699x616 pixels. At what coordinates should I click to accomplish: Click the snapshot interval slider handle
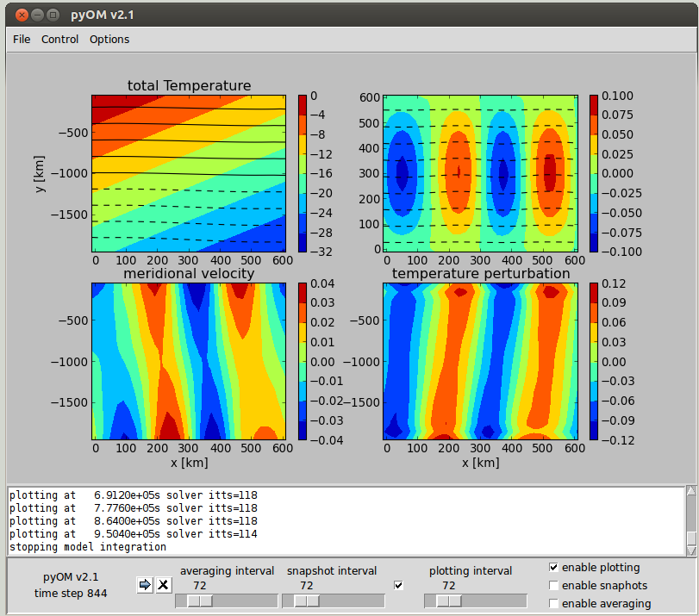pyautogui.click(x=307, y=600)
